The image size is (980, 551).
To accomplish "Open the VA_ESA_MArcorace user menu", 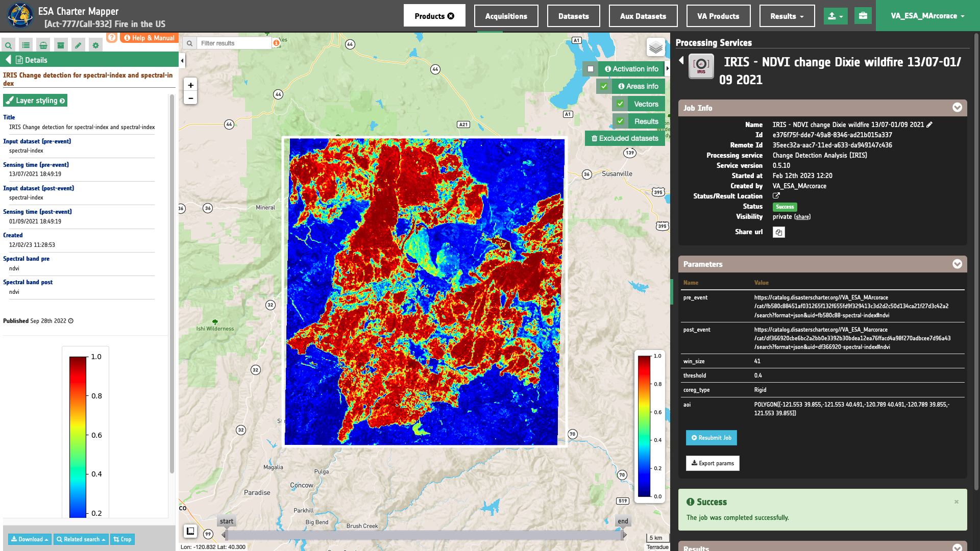I will click(928, 16).
